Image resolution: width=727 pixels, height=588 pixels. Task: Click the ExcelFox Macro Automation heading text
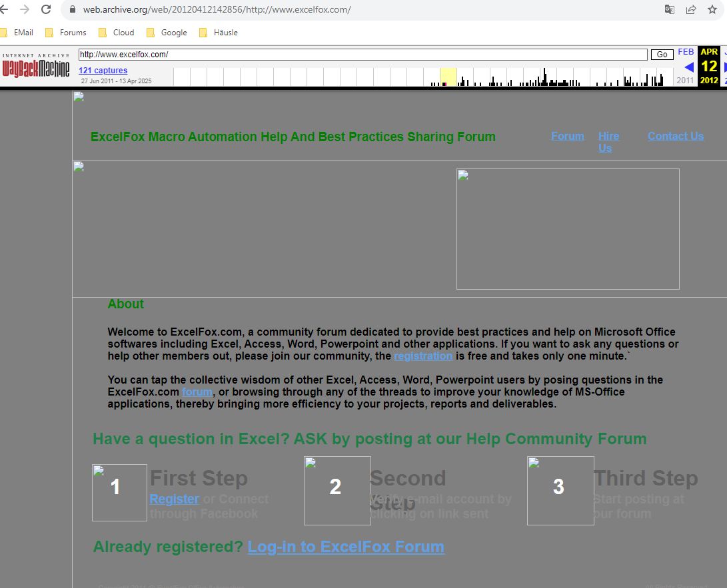pos(293,137)
